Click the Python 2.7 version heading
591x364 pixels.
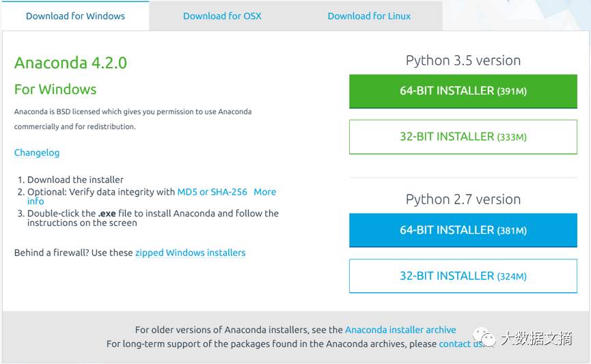tap(463, 199)
